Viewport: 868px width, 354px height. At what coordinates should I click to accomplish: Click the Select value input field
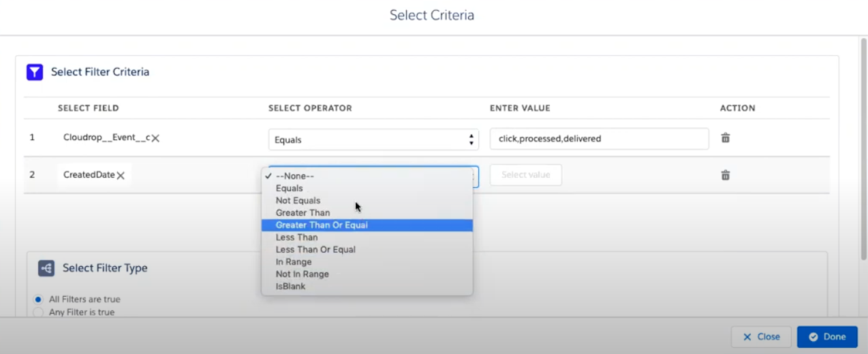(526, 175)
